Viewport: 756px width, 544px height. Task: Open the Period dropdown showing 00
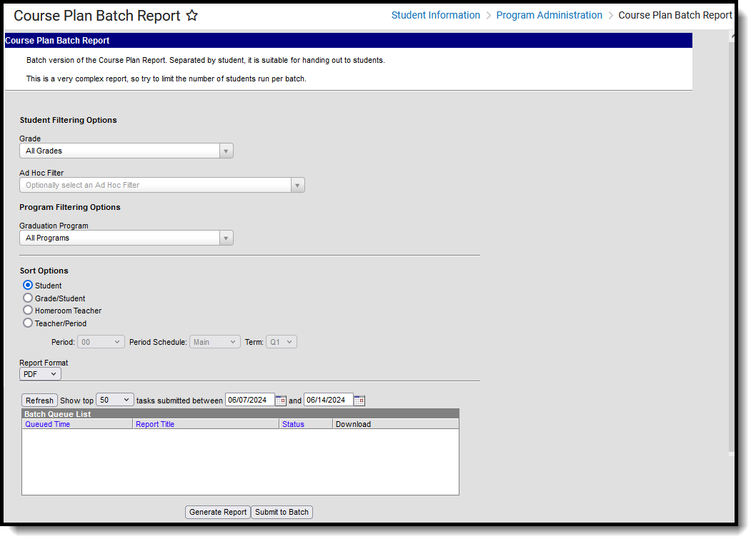point(101,342)
